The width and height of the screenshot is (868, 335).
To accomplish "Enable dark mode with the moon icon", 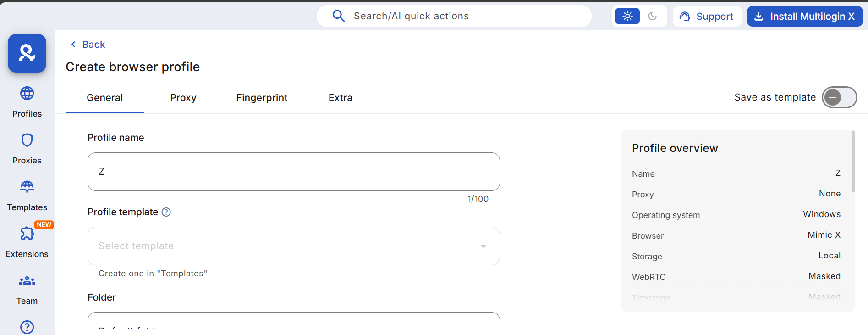I will 653,16.
